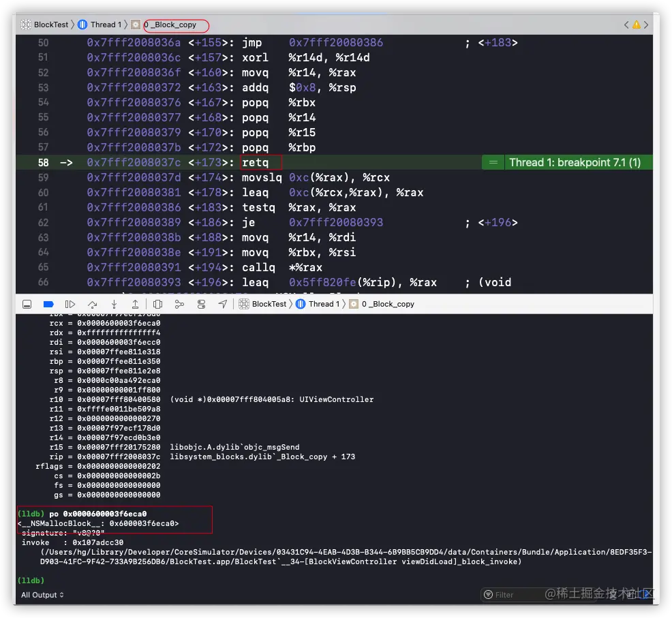The image size is (672, 618).
Task: Click the retq instruction on line 58
Action: [256, 163]
